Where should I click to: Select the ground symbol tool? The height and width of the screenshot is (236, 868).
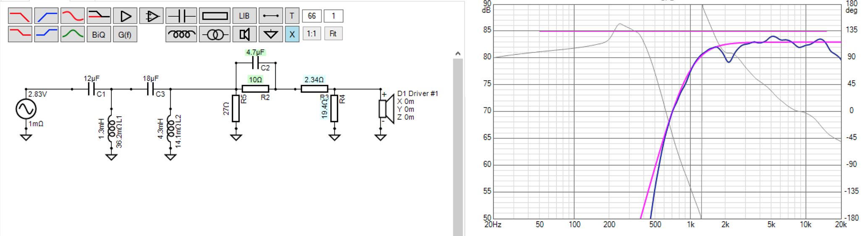click(271, 34)
